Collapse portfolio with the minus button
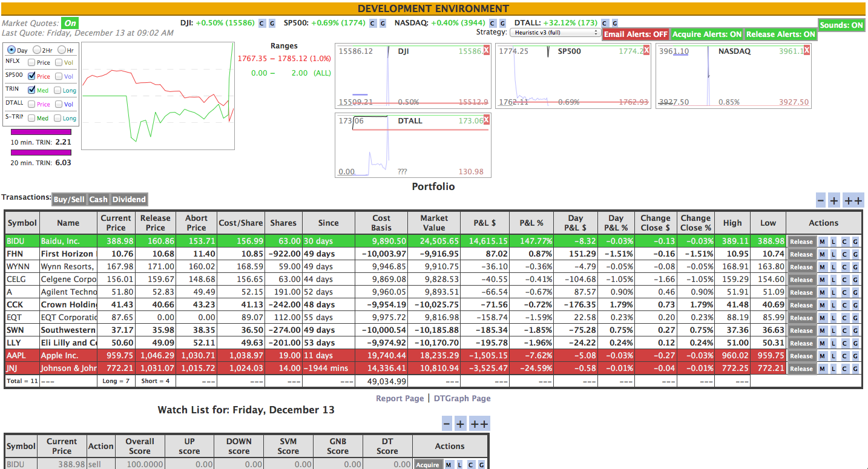This screenshot has width=868, height=469. [x=821, y=201]
